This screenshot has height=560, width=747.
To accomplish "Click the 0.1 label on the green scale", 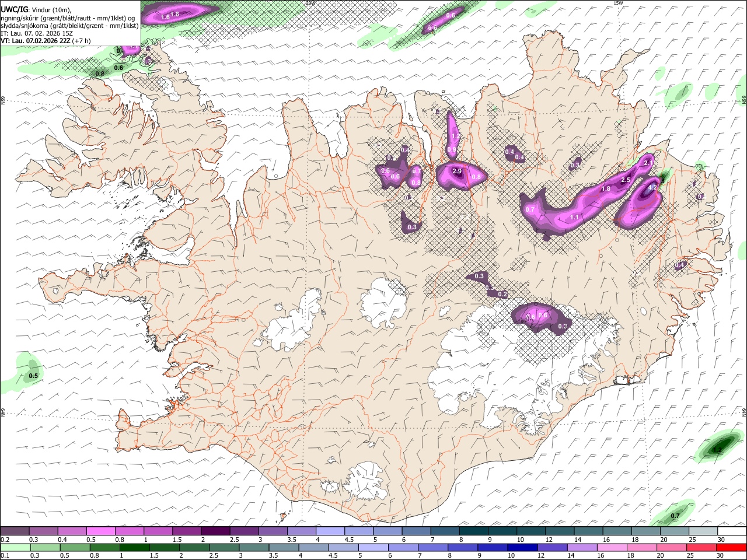I will [x=5, y=555].
